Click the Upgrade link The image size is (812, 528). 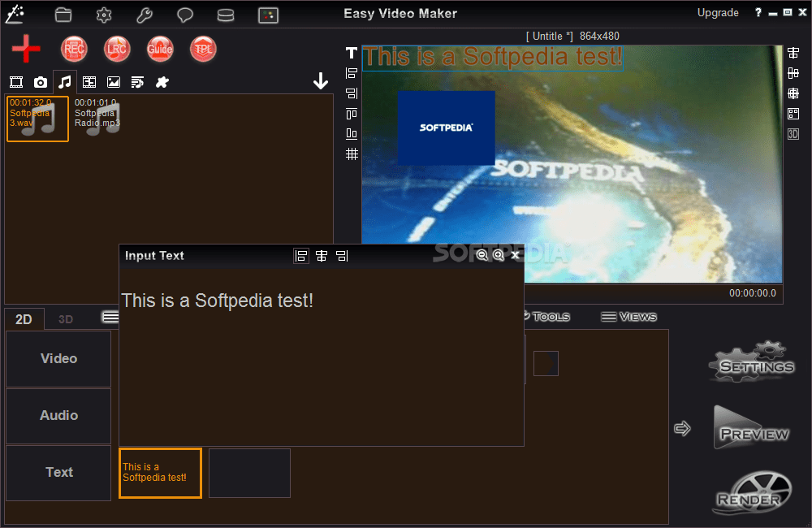pyautogui.click(x=718, y=12)
